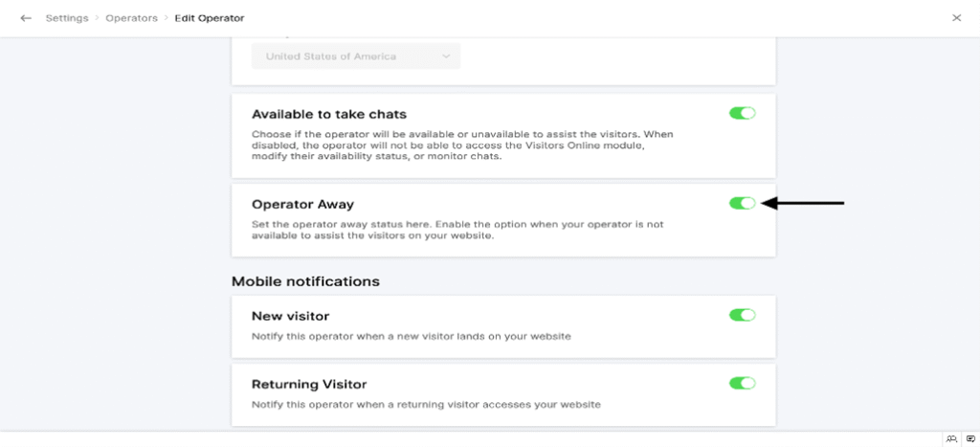Open the United States of America dropdown

pyautogui.click(x=355, y=56)
